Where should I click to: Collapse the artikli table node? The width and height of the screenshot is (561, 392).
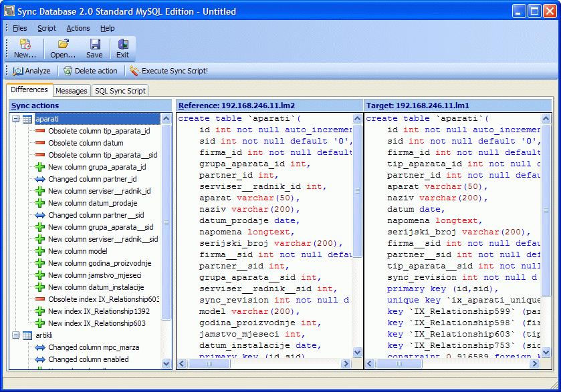pos(16,335)
